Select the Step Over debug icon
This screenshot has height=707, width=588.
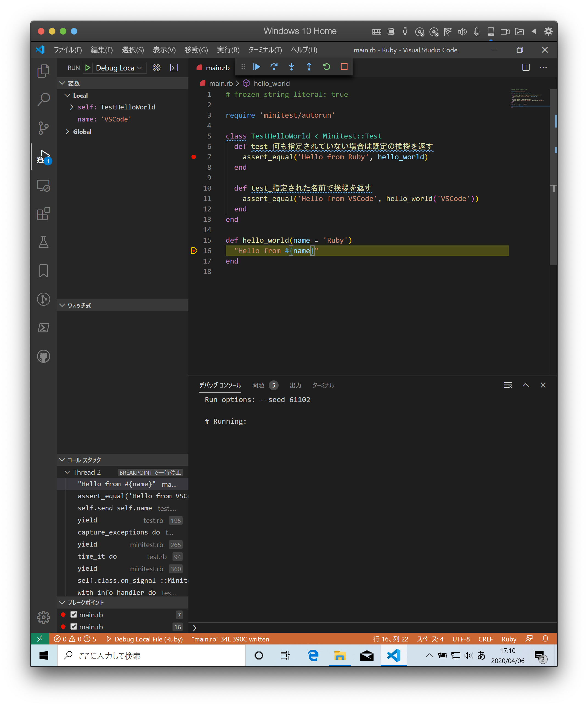pos(274,67)
